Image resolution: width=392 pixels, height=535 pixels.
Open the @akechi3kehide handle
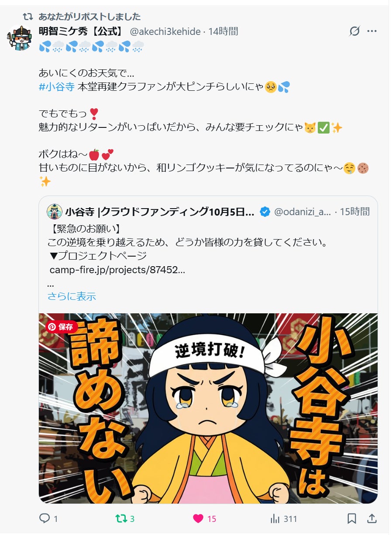click(x=165, y=31)
